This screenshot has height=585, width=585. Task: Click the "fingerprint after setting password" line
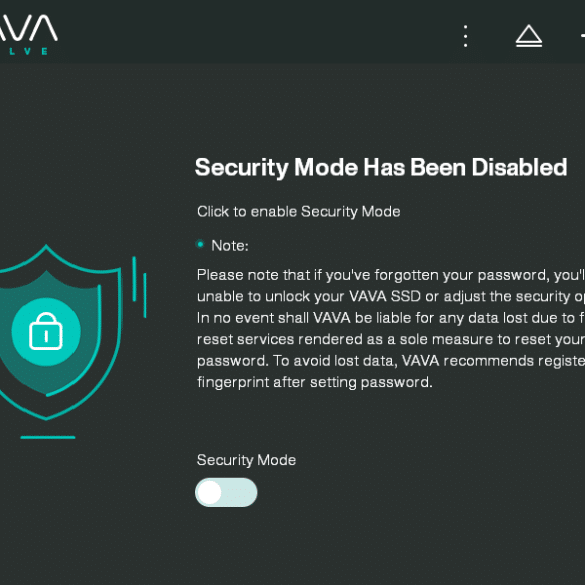pos(315,382)
